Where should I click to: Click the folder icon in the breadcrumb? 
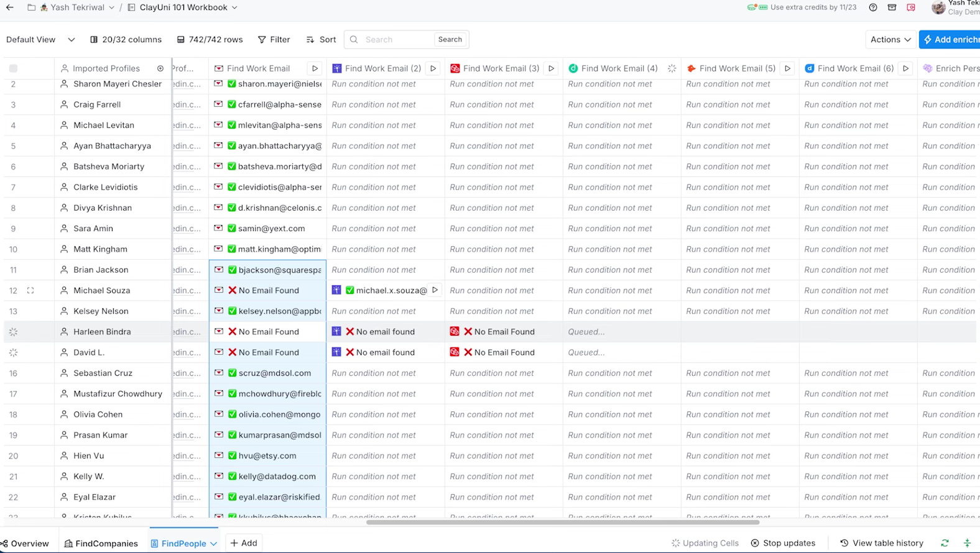[x=31, y=7]
